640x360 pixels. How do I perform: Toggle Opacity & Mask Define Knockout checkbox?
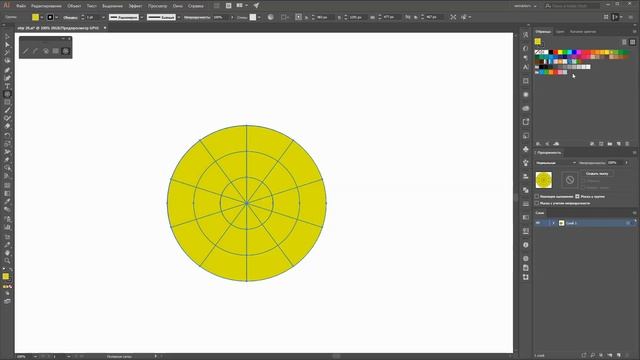pyautogui.click(x=537, y=203)
